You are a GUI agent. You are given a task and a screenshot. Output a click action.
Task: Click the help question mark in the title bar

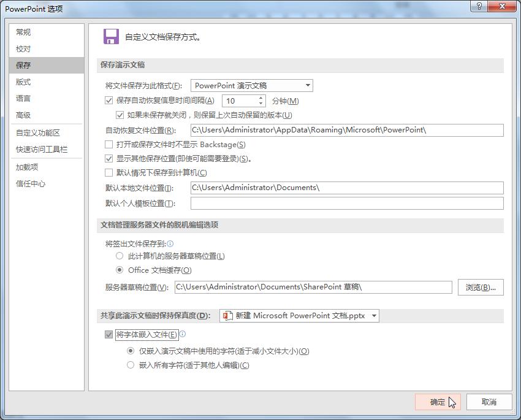479,7
